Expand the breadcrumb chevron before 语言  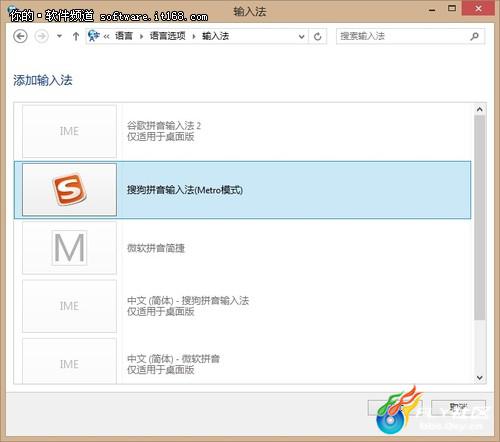click(106, 36)
